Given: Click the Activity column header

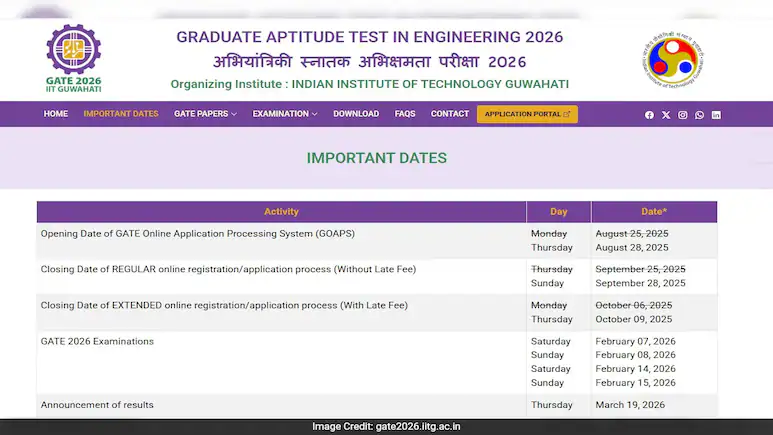Looking at the screenshot, I should pos(281,212).
